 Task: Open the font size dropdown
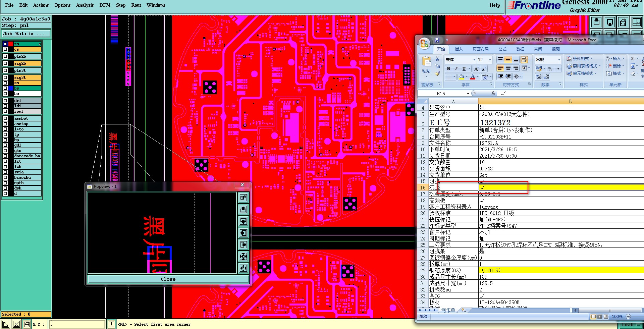click(x=490, y=60)
